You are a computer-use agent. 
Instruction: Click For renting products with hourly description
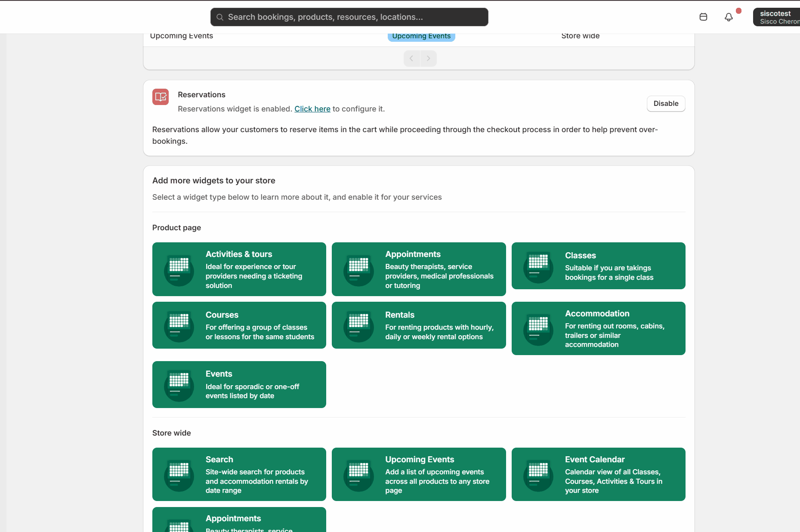click(439, 332)
